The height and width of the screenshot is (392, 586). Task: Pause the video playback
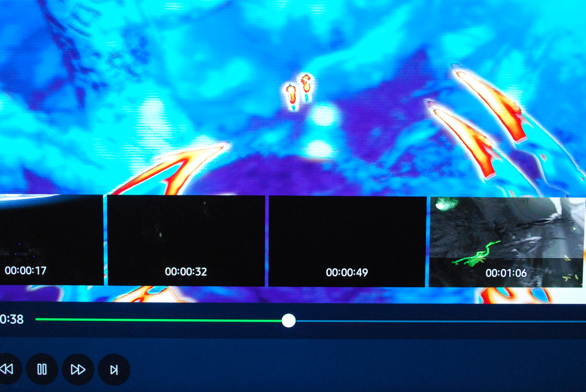42,369
